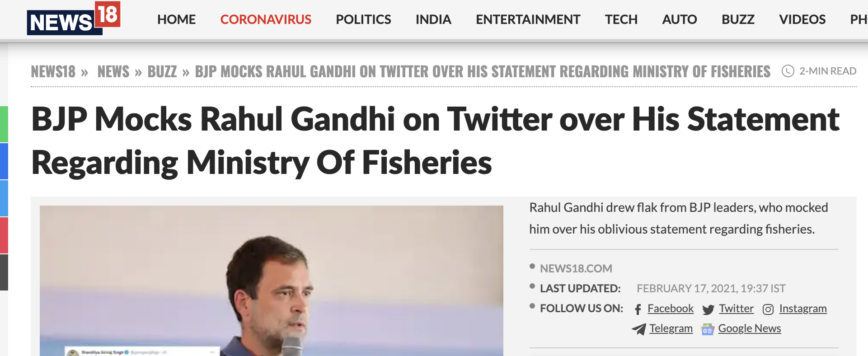868x356 pixels.
Task: Click the green share bar on left
Action: click(4, 124)
